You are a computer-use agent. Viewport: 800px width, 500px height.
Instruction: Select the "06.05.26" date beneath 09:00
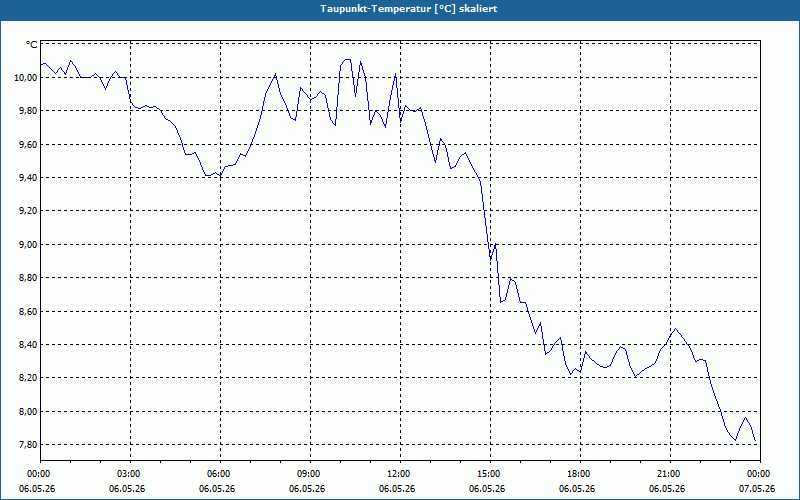(307, 489)
